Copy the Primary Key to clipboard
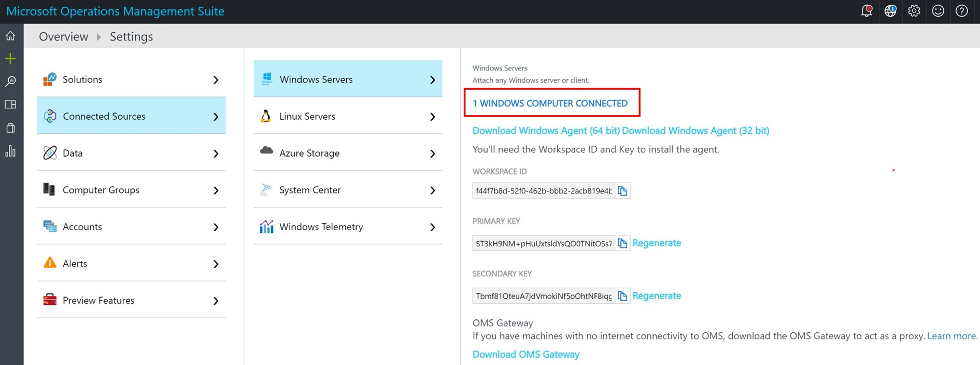Image resolution: width=980 pixels, height=365 pixels. (x=622, y=243)
